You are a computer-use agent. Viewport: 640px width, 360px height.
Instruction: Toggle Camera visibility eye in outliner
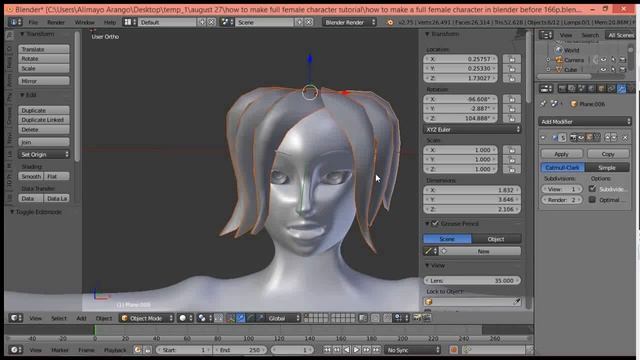click(x=603, y=60)
